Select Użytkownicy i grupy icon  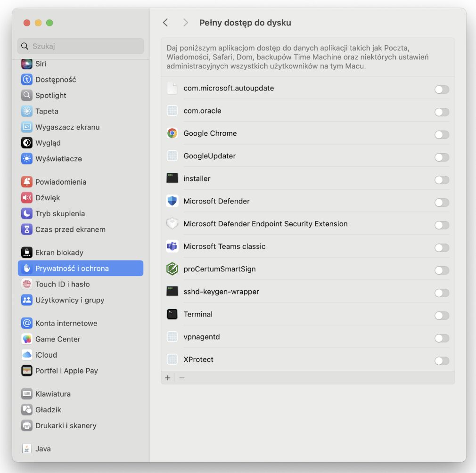pos(27,300)
